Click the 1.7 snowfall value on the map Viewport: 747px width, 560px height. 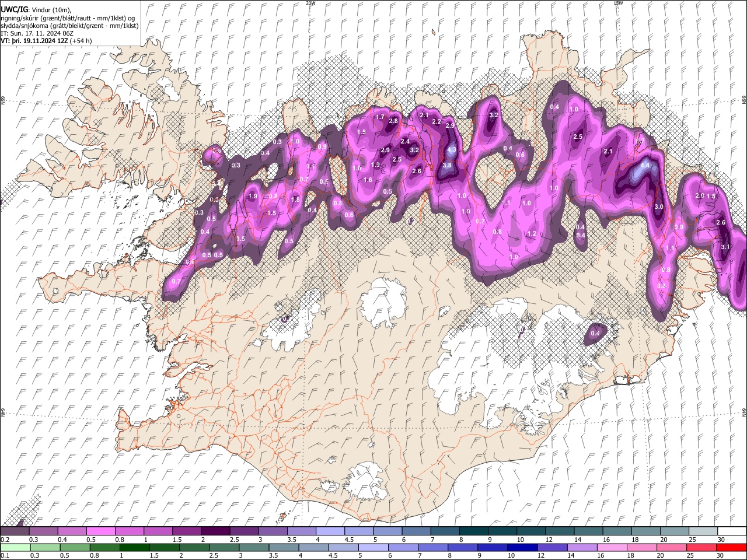tap(380, 117)
